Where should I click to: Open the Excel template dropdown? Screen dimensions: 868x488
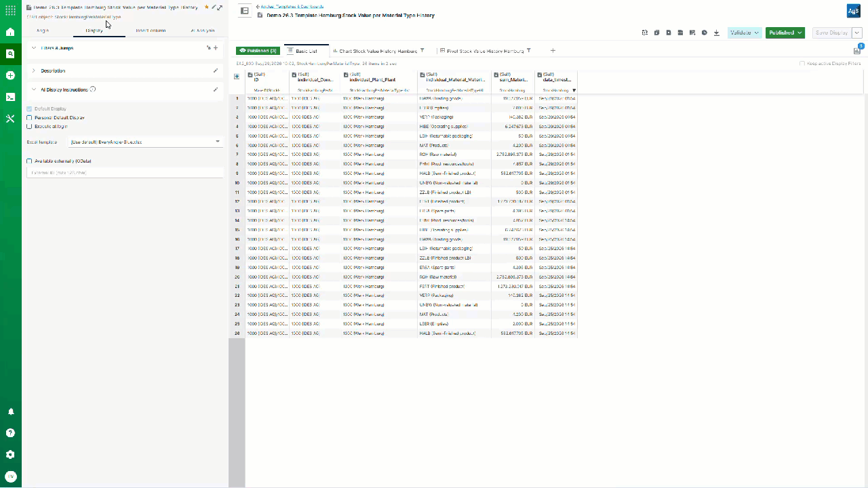pyautogui.click(x=145, y=142)
